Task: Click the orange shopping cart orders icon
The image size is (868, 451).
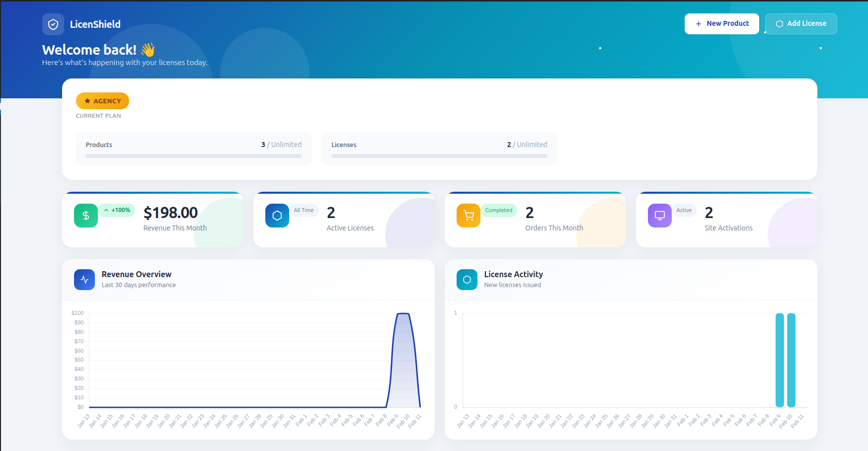Action: coord(469,216)
